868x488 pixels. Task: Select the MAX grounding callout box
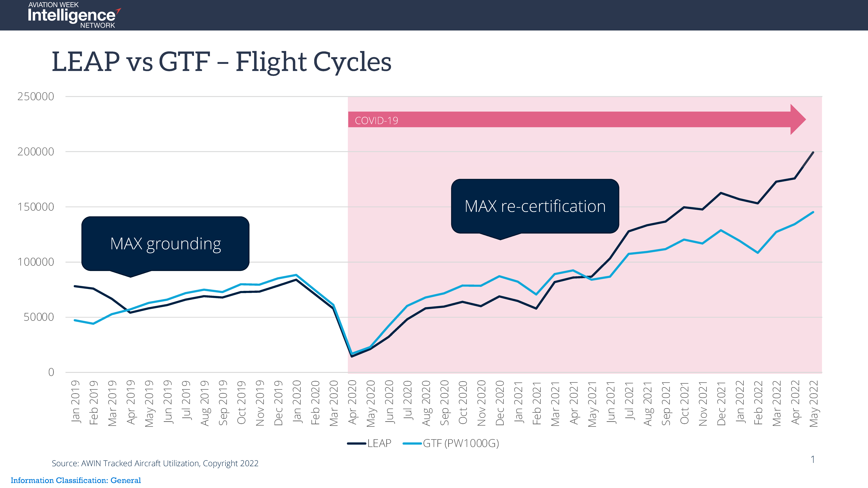pyautogui.click(x=165, y=244)
